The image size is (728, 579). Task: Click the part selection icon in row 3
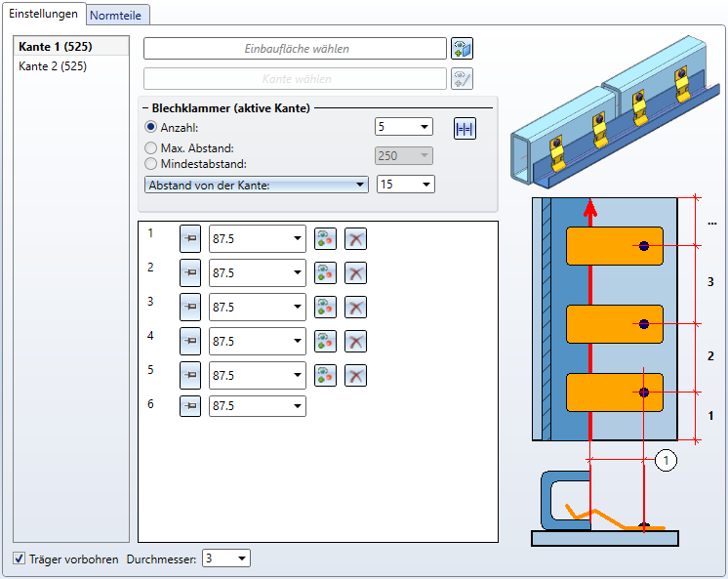[x=325, y=307]
